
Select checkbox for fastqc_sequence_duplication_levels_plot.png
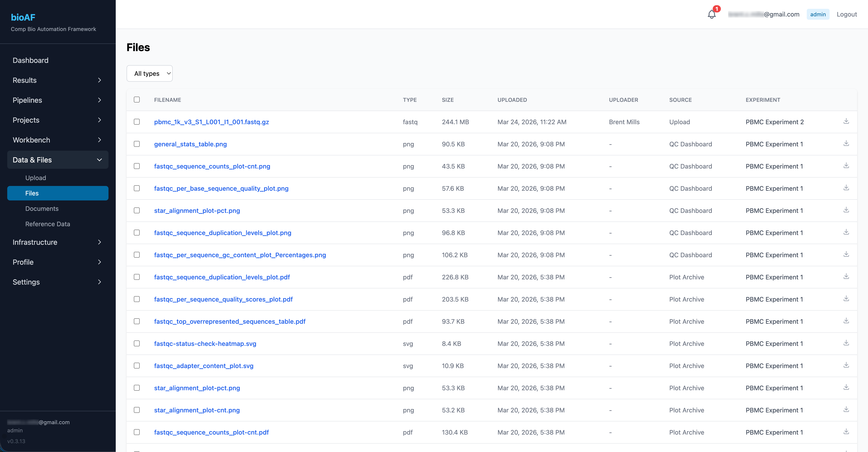click(x=137, y=233)
